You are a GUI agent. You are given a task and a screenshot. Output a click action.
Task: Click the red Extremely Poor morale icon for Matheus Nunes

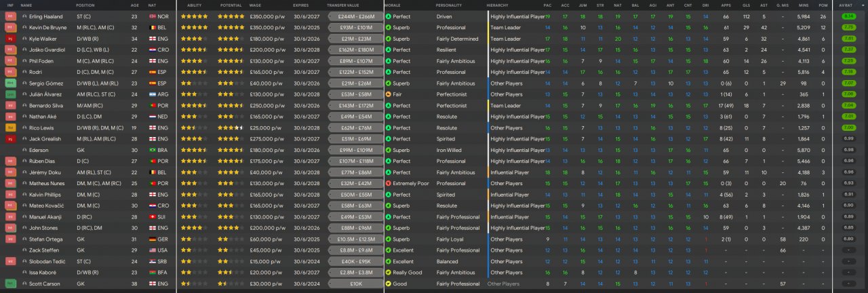388,184
